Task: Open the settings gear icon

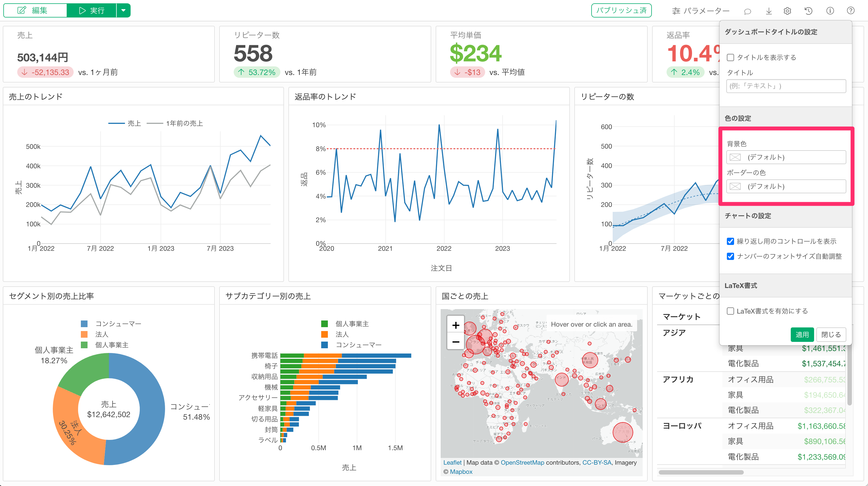Action: (787, 11)
